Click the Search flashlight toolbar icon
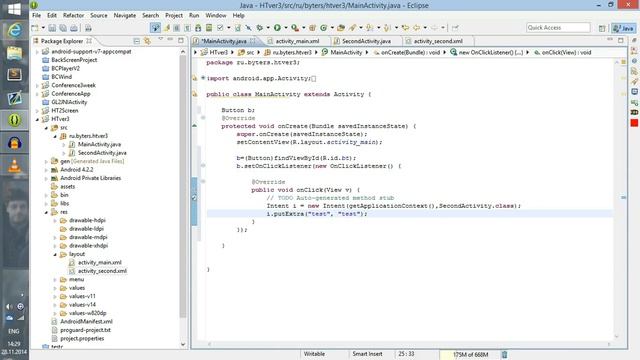 [x=352, y=28]
